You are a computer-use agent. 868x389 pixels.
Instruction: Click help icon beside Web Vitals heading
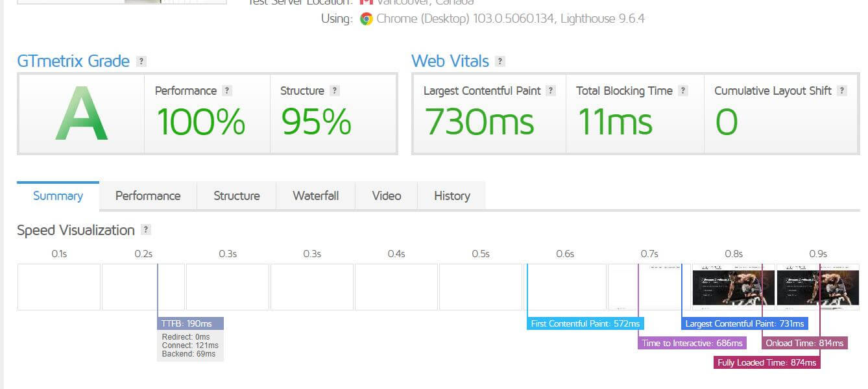tap(500, 62)
